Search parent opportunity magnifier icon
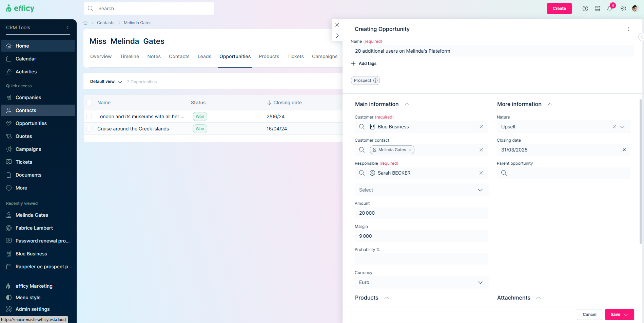Viewport: 644px width, 323px height. [504, 173]
